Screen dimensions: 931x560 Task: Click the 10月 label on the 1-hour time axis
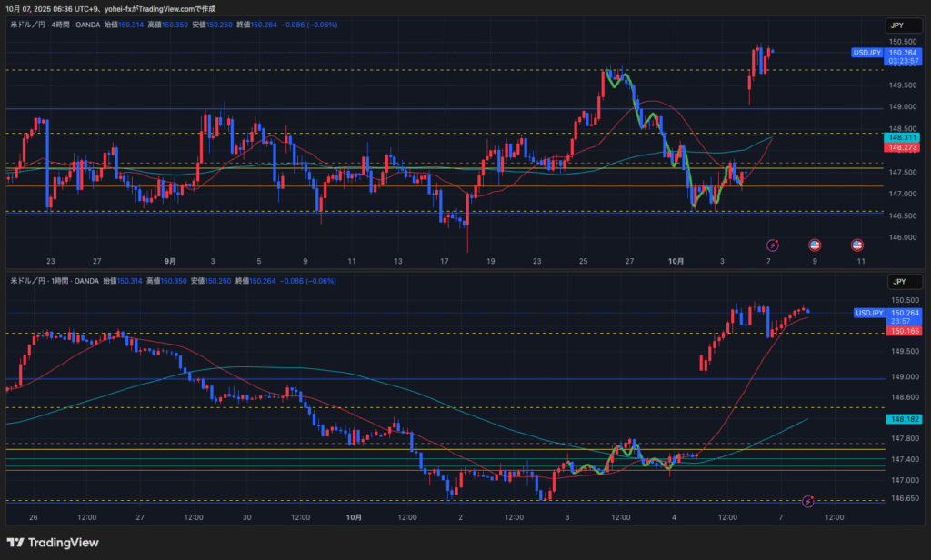point(355,517)
